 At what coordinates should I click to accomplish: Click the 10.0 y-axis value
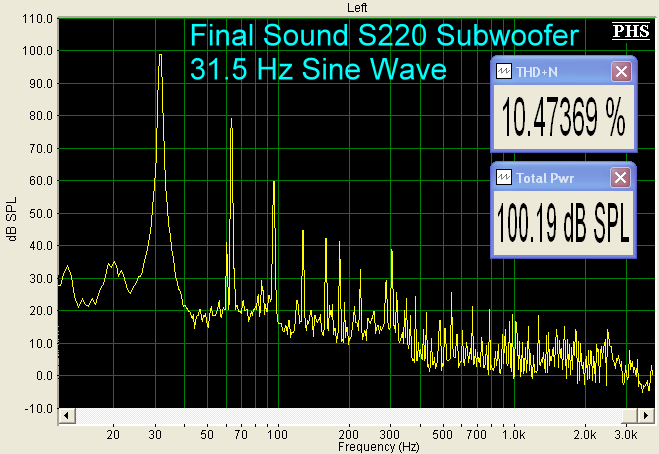coord(41,343)
